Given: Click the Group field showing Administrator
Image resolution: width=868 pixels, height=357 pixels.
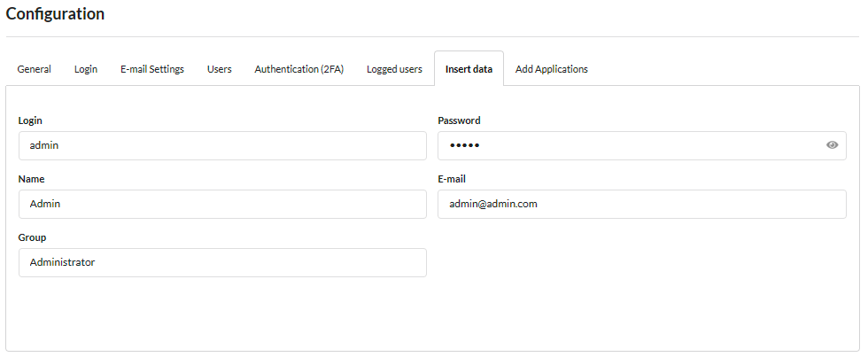Looking at the screenshot, I should (221, 262).
